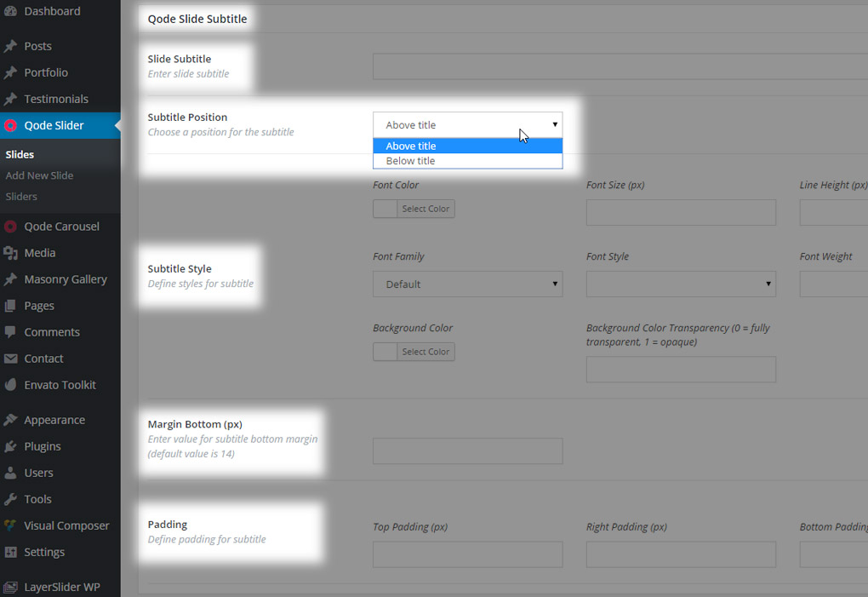Click the Background Color swatch box
The image size is (868, 597).
point(385,352)
